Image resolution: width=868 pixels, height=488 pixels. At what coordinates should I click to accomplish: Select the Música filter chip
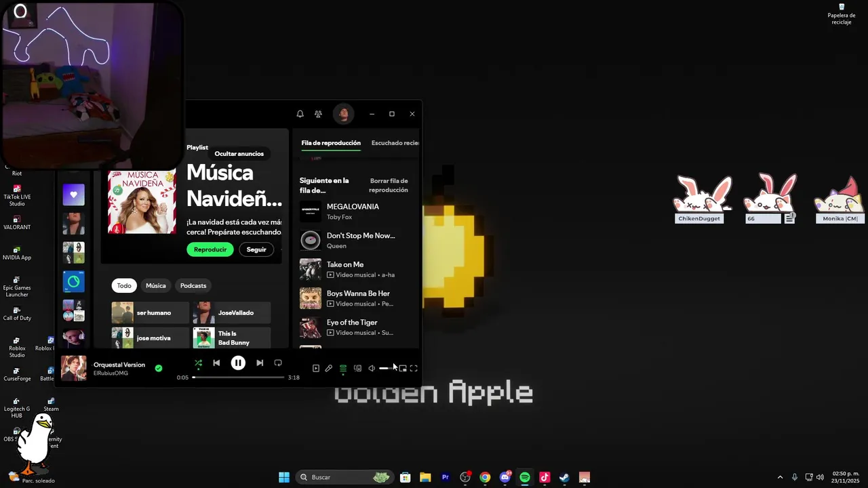click(156, 285)
